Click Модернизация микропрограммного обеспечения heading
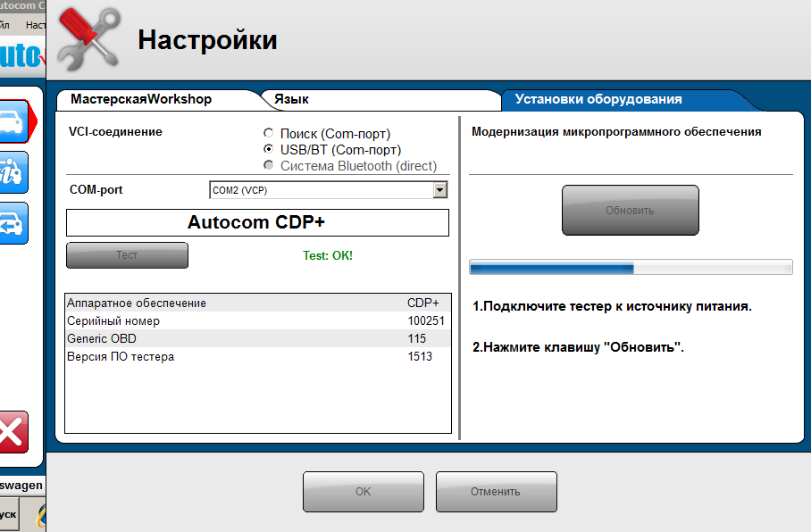 [616, 132]
